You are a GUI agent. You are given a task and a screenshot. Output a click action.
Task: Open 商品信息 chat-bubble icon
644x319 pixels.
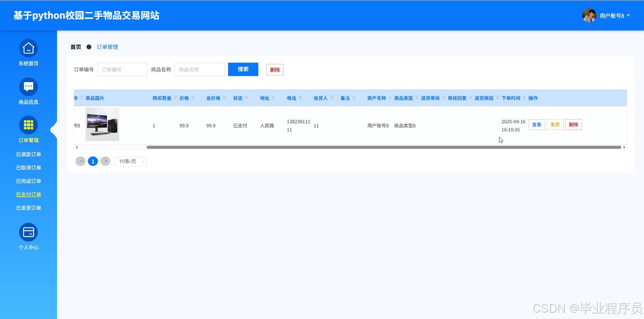[29, 87]
